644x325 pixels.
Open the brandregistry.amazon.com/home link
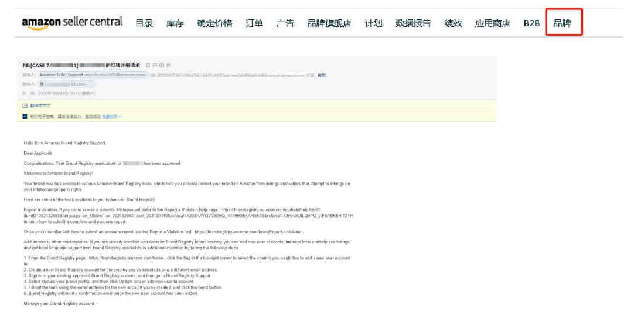point(126,258)
